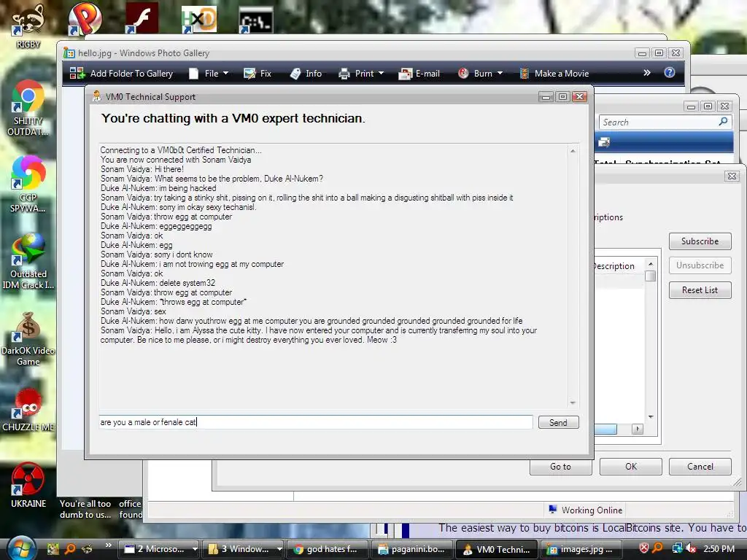Click Info in the Photo Gallery toolbar
Viewport: 747px width, 560px height.
[x=306, y=74]
